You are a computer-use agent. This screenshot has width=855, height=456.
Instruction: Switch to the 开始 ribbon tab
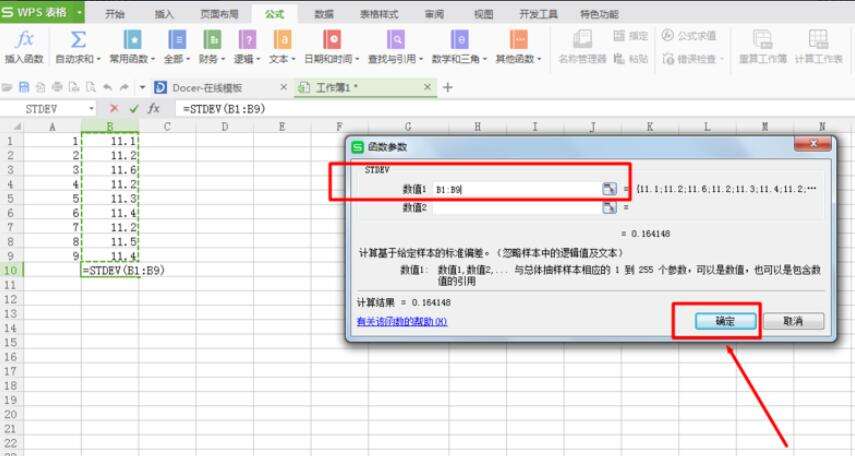[x=115, y=14]
